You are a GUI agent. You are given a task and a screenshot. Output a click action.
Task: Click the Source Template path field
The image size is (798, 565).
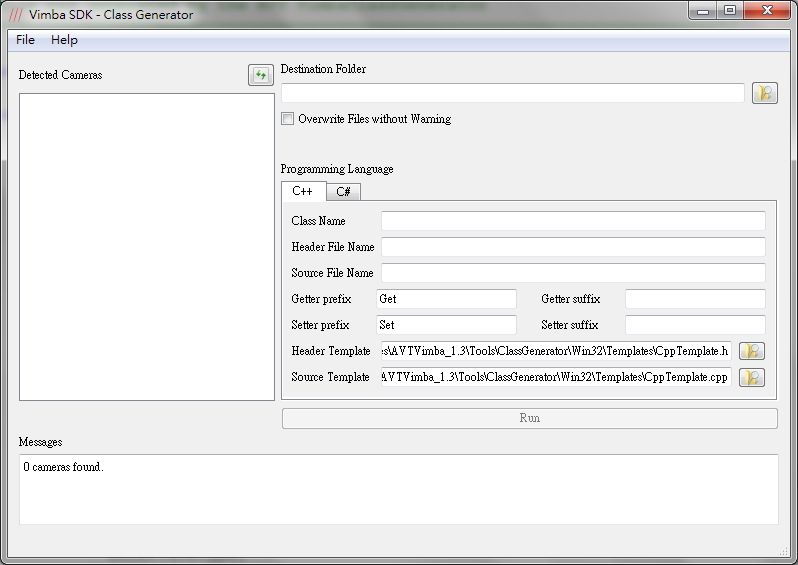tap(556, 377)
